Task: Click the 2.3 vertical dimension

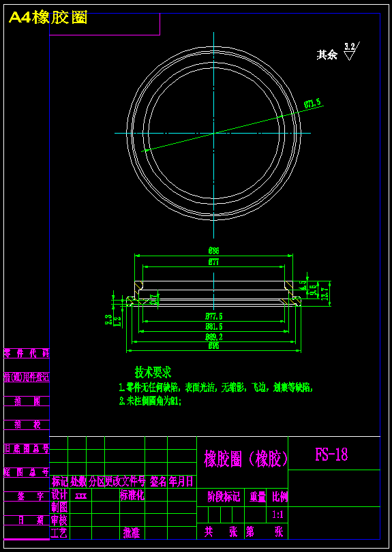Action: click(108, 319)
